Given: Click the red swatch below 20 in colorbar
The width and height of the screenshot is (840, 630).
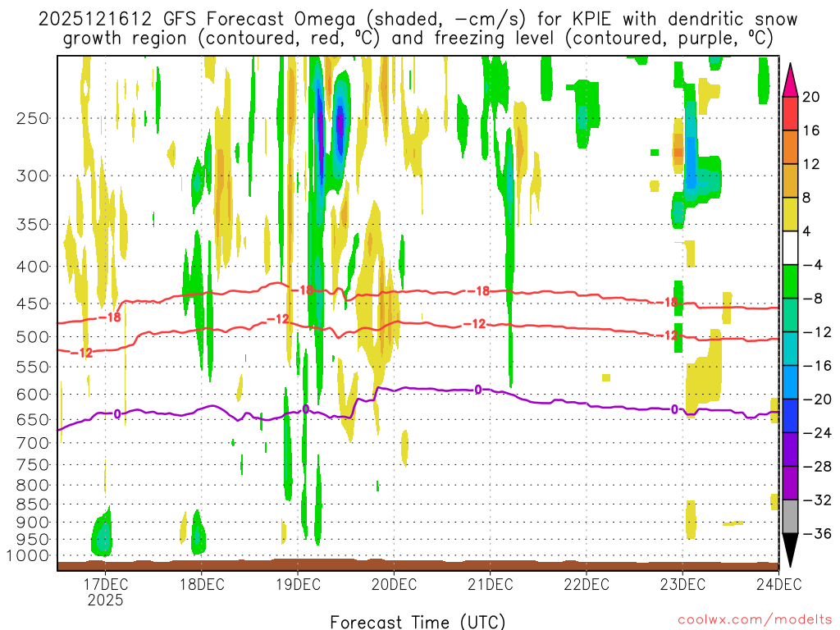Looking at the screenshot, I should click(790, 113).
